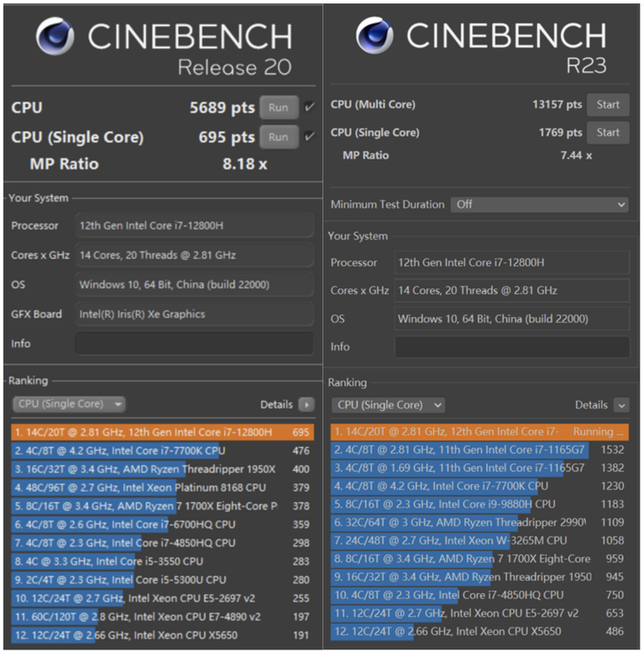The width and height of the screenshot is (644, 653).
Task: Click the Cinebench Release 20 logo icon
Action: tap(55, 37)
